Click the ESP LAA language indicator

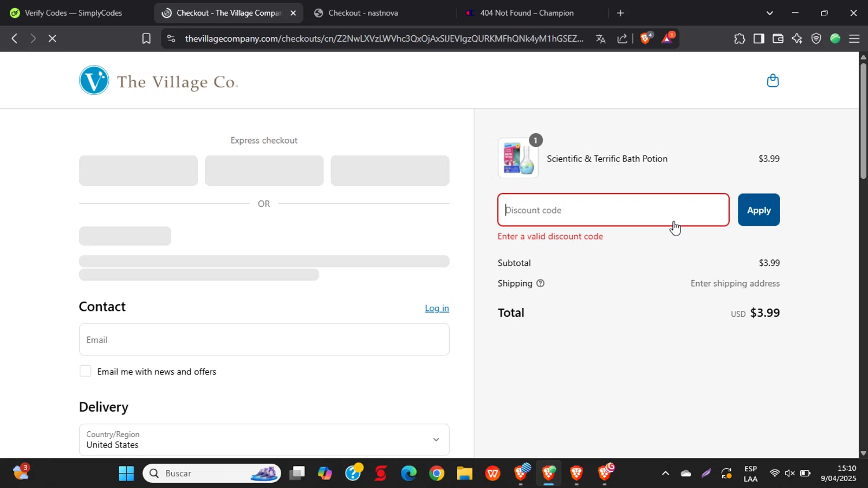coord(751,474)
